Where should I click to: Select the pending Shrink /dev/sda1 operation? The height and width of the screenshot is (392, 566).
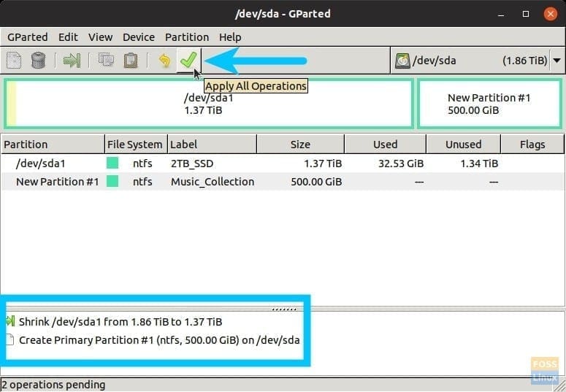[x=121, y=322]
